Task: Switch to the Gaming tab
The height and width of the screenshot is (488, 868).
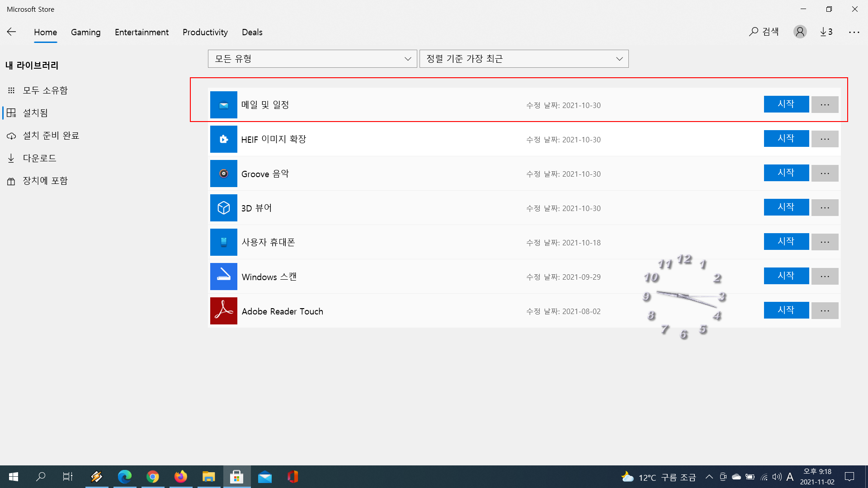Action: click(x=86, y=32)
